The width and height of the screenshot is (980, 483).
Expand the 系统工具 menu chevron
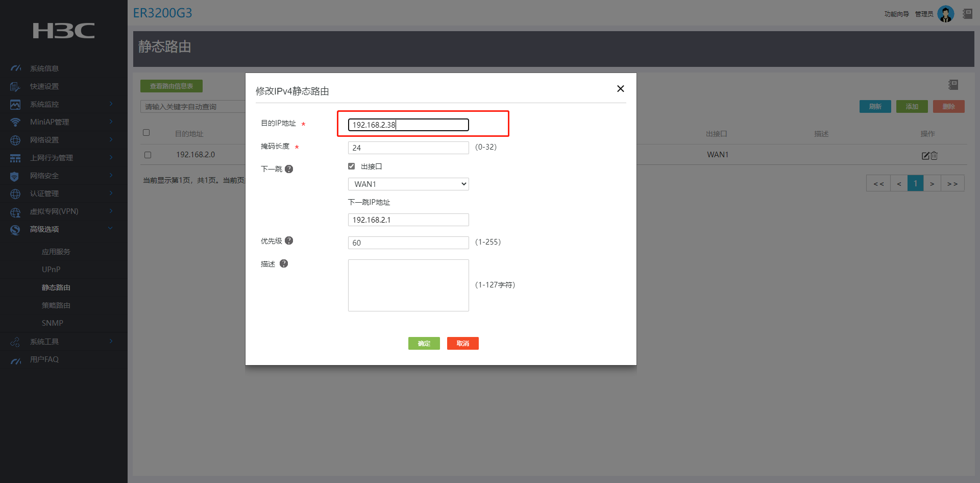point(111,341)
